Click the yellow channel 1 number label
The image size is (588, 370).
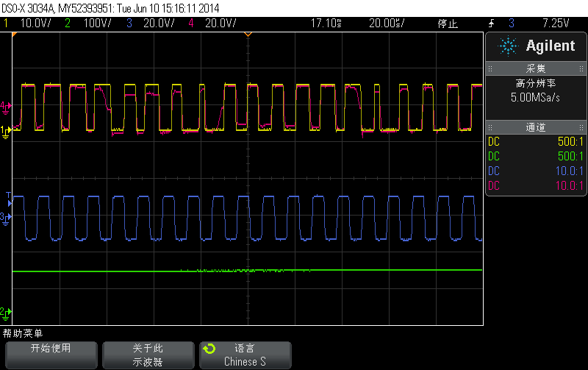click(6, 24)
